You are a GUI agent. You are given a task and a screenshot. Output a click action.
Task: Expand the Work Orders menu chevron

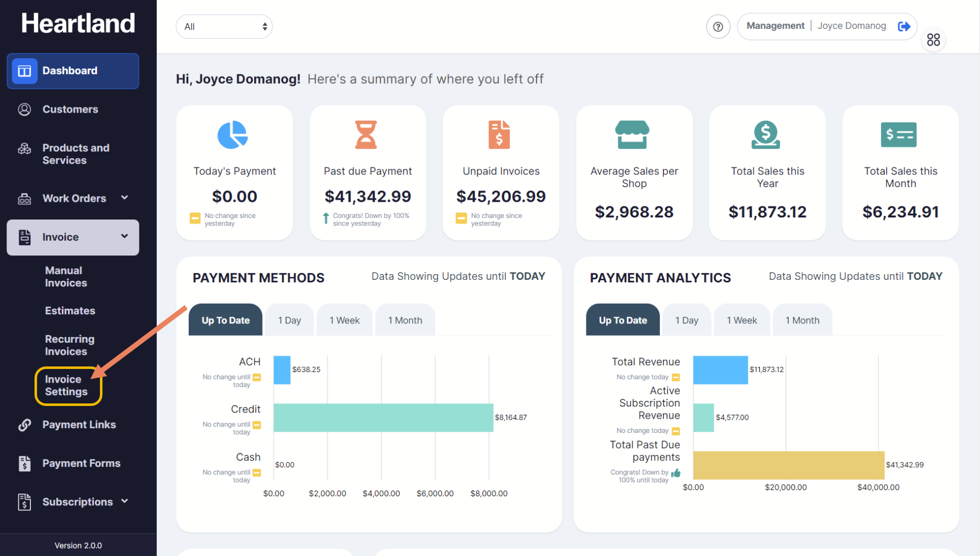125,198
